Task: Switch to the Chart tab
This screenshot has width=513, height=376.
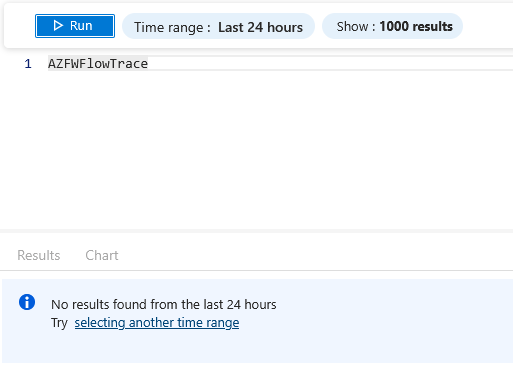Action: point(102,255)
